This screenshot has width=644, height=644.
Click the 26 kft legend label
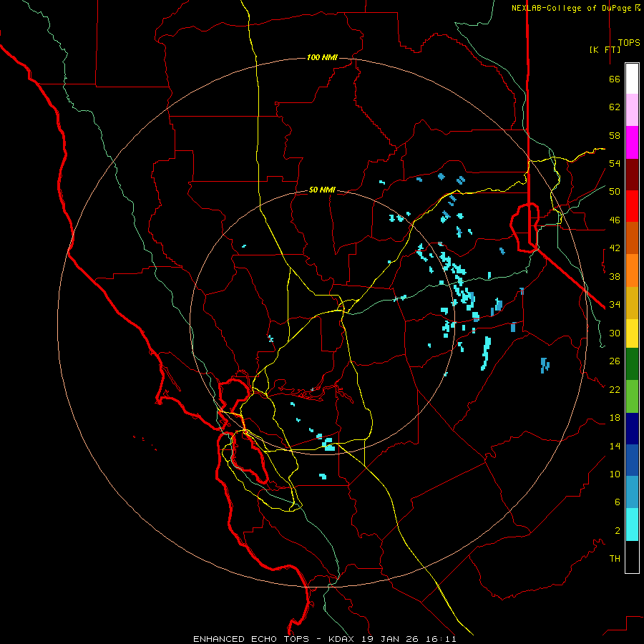coord(615,361)
